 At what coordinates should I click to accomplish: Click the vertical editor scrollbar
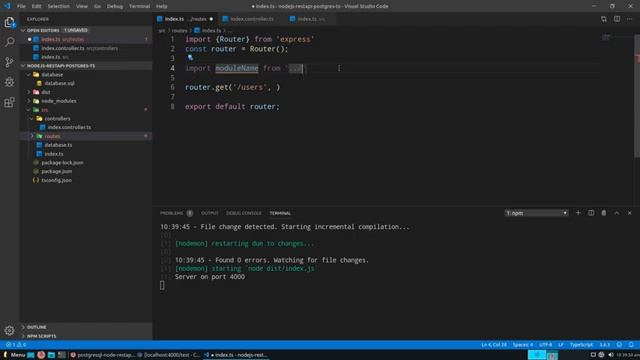[x=637, y=96]
